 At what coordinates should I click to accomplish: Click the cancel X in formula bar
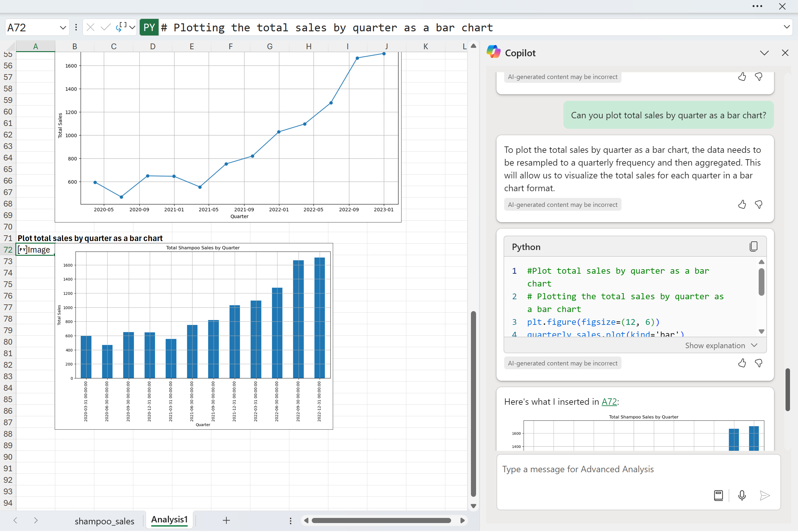(x=90, y=27)
